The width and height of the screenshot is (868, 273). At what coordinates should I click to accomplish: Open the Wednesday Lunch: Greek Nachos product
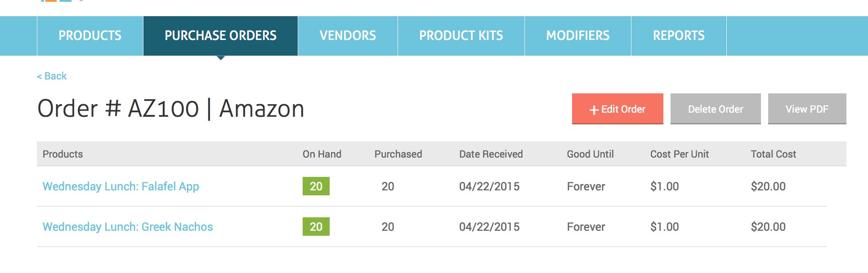coord(128,227)
